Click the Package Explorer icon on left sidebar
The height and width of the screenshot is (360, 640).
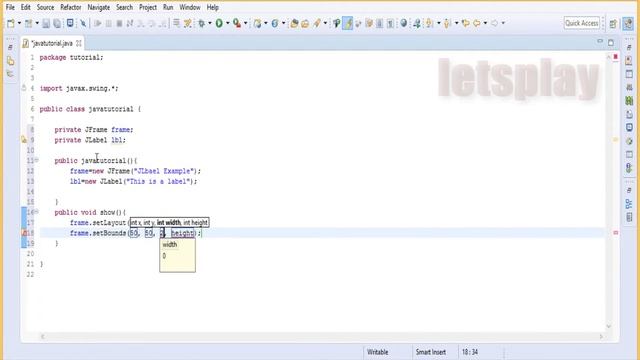(10, 61)
